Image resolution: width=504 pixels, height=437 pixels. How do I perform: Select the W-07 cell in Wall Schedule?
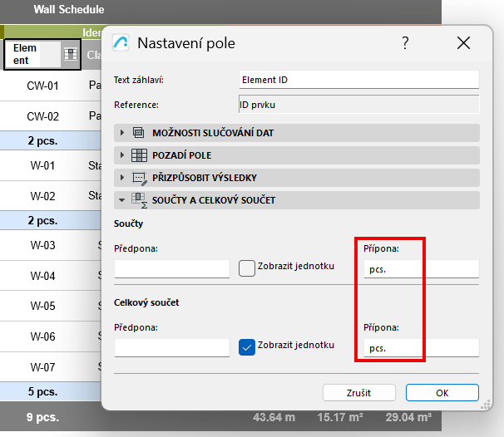click(42, 367)
